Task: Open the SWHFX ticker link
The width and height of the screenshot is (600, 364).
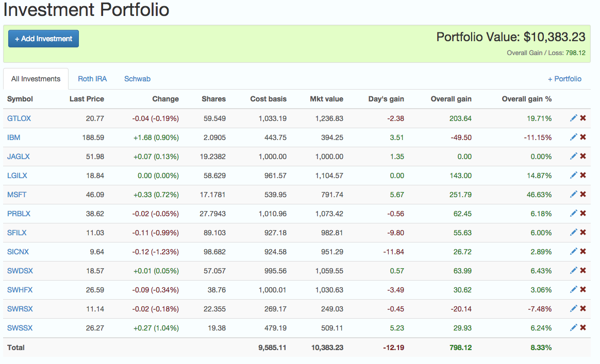Action: (20, 290)
